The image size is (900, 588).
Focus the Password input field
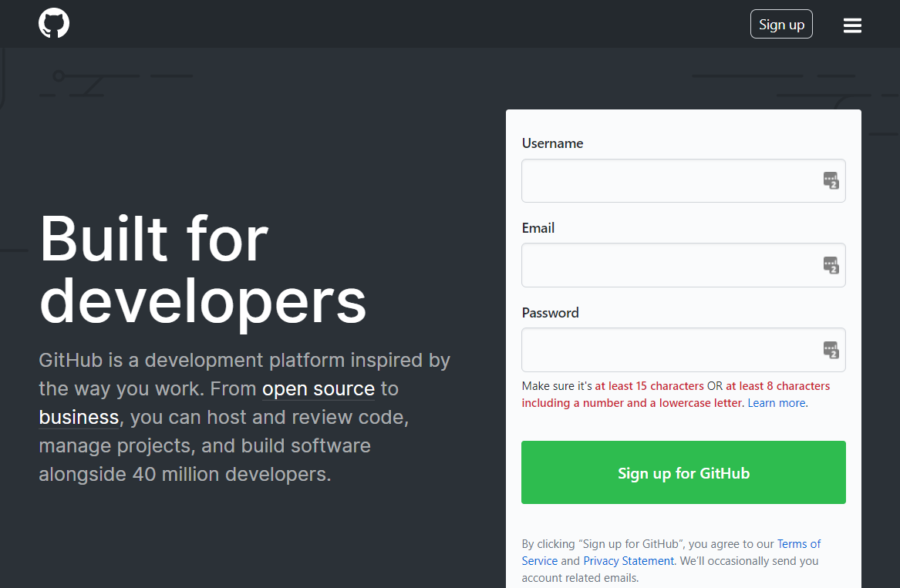[x=683, y=350]
